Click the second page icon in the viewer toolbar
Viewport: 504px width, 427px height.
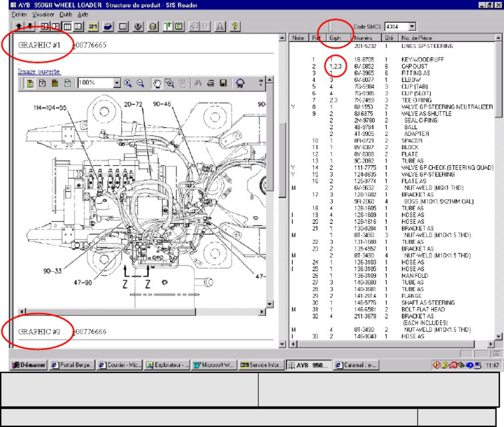click(43, 83)
